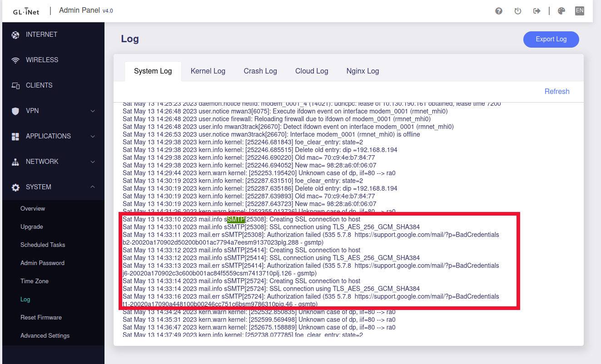This screenshot has height=364, width=601.
Task: Open the VPN menu label
Action: [32, 111]
